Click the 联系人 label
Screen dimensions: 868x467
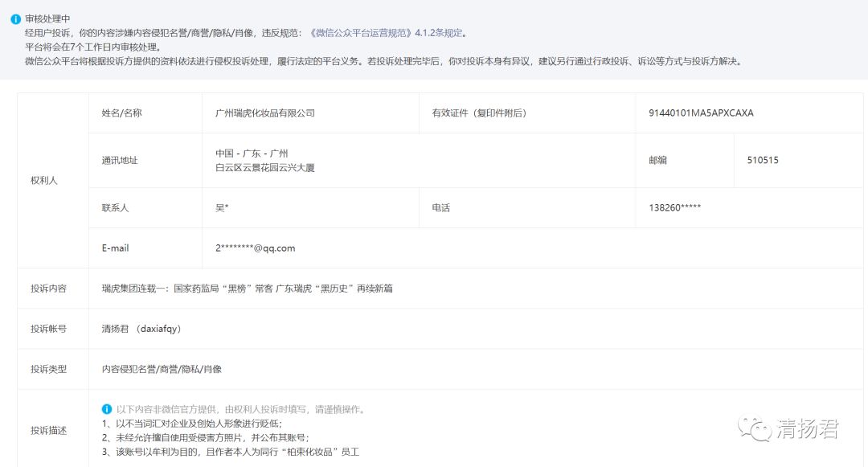coord(115,208)
